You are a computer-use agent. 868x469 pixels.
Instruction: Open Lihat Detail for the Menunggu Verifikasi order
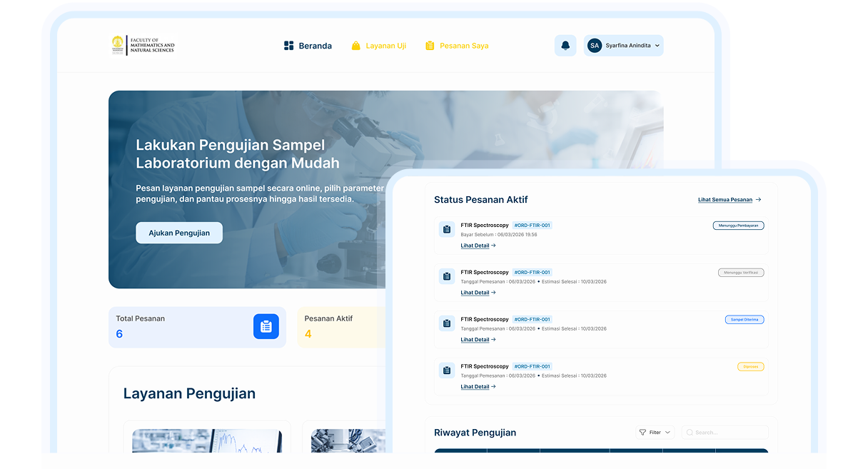pyautogui.click(x=478, y=293)
